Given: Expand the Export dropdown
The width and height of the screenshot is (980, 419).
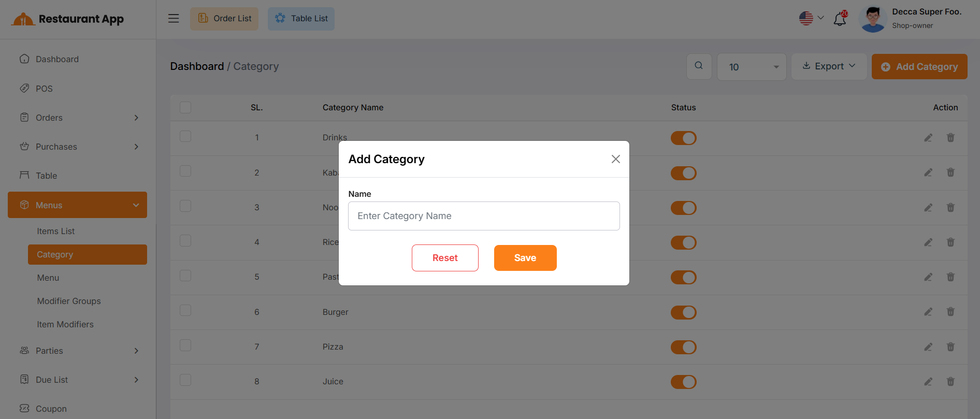Looking at the screenshot, I should (x=829, y=66).
